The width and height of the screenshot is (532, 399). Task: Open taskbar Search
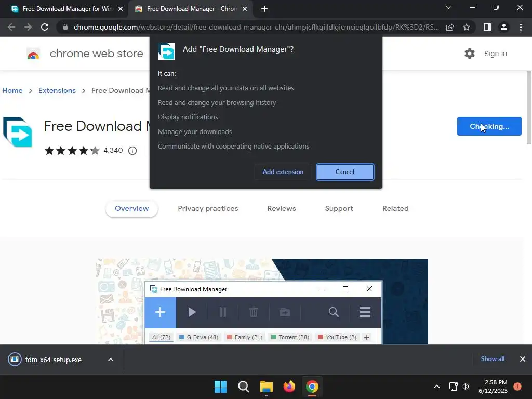pos(244,387)
